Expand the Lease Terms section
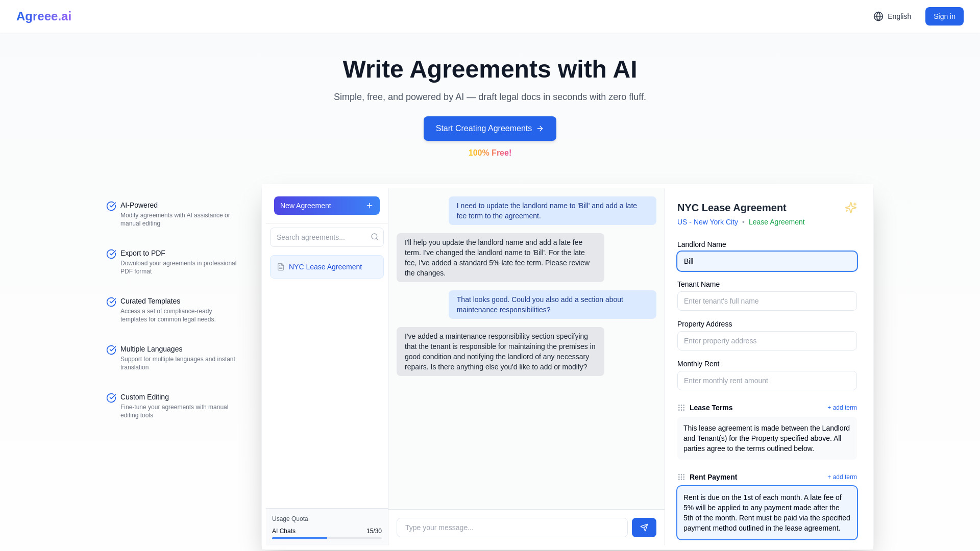 [x=712, y=408]
